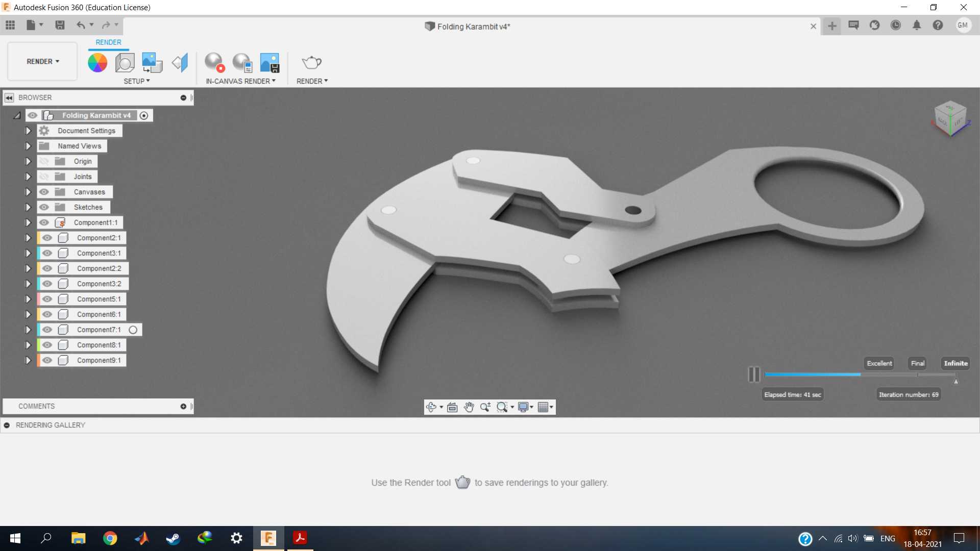This screenshot has height=551, width=980.
Task: Open the SETUP dropdown menu
Action: (x=137, y=81)
